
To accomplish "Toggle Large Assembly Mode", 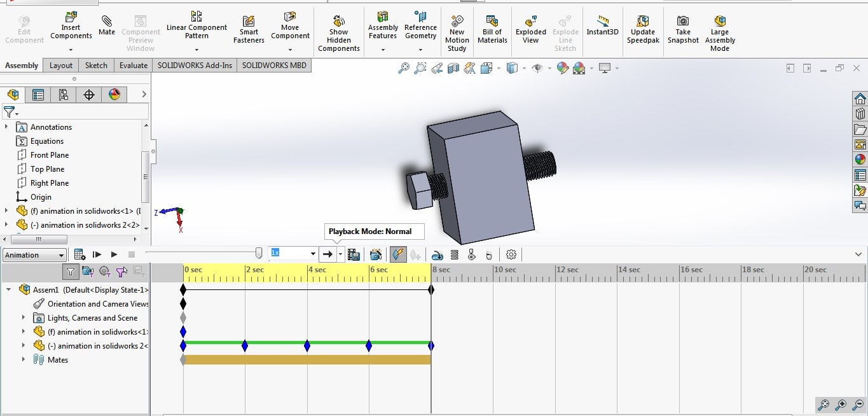I will (x=720, y=34).
